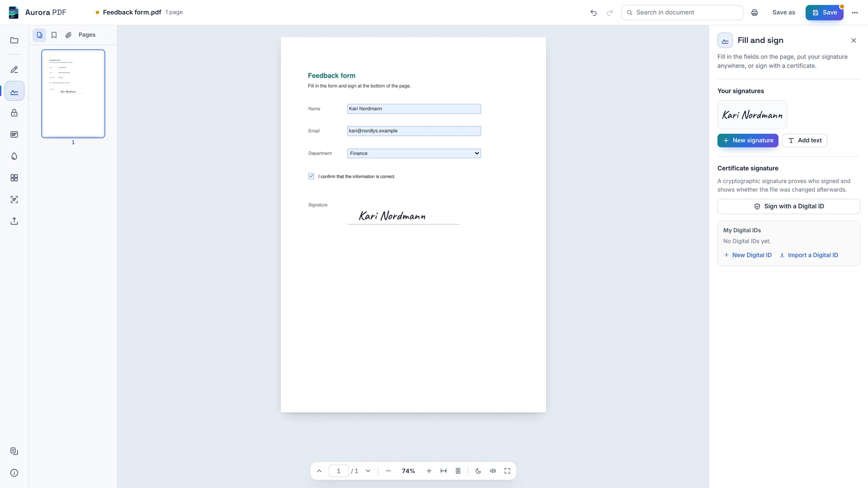
Task: Open the lock security tool in sidebar
Action: pos(14,113)
